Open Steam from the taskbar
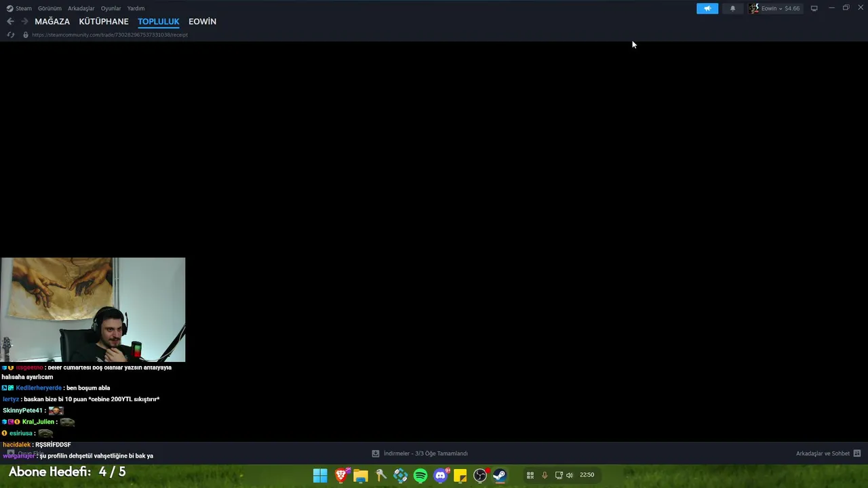This screenshot has height=488, width=868. [500, 476]
